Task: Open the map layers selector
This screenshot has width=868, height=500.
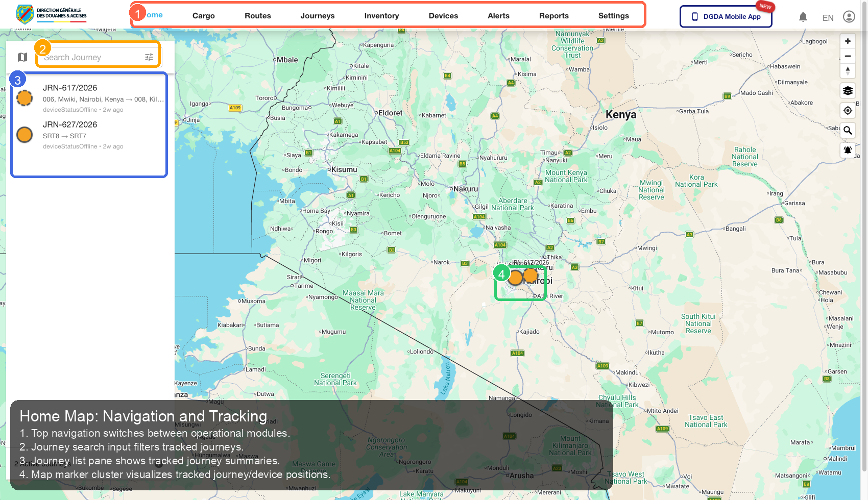Action: pyautogui.click(x=848, y=91)
